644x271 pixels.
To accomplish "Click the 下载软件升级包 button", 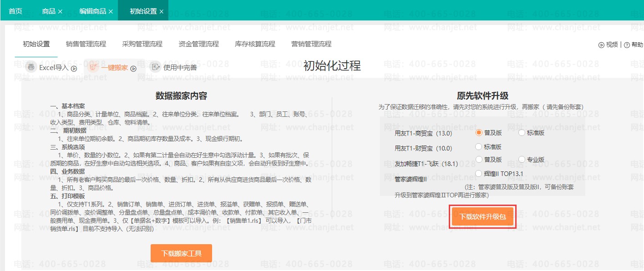I will pos(482,217).
